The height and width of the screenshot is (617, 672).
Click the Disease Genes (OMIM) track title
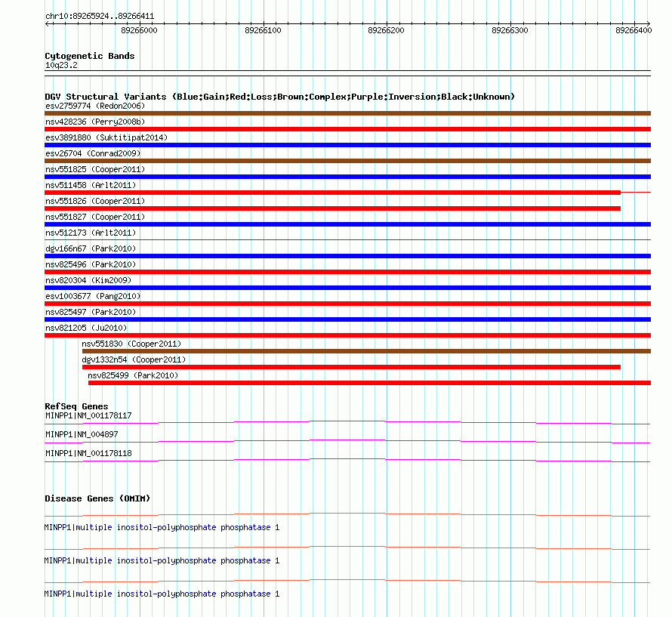[97, 498]
